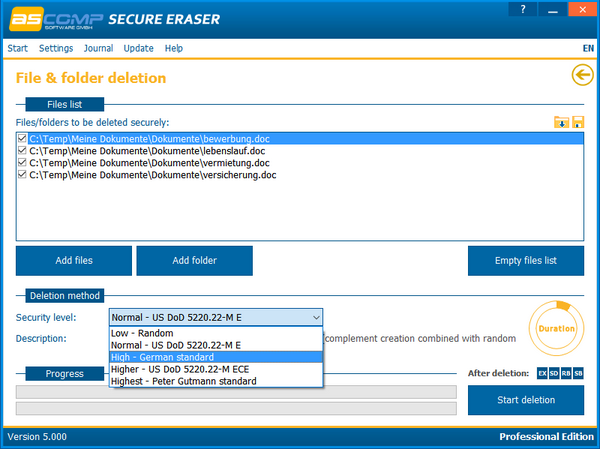
Task: Click the SD after-deletion icon
Action: (x=554, y=373)
